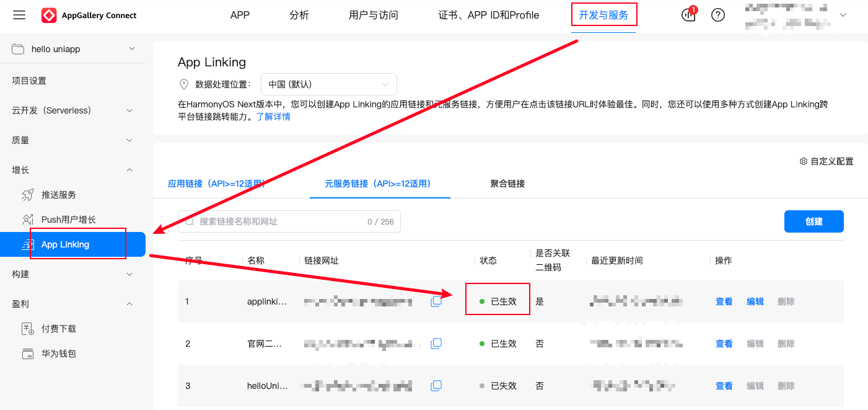Click the hello uniapp folder icon
This screenshot has height=410, width=868.
click(18, 49)
